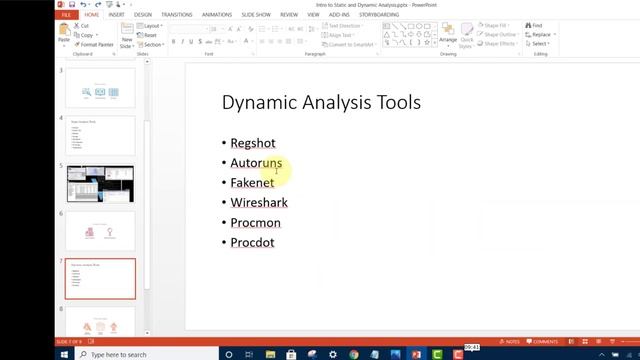Select slide 4 thumbnail

click(x=100, y=136)
